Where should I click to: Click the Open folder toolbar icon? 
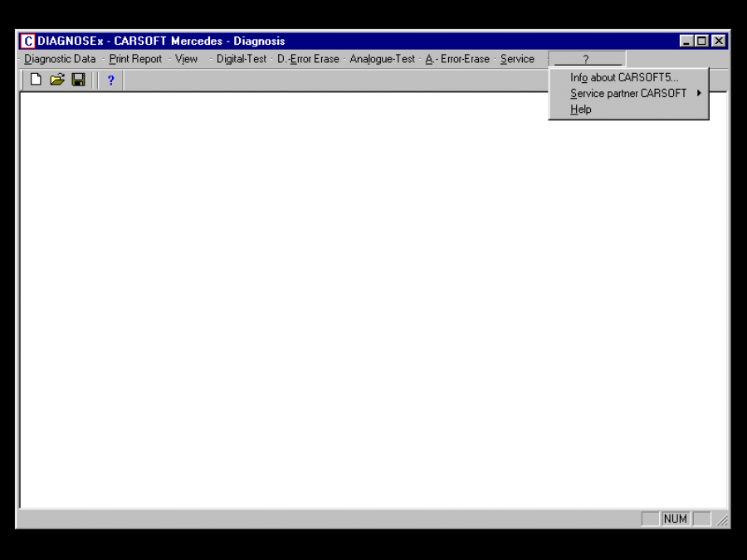(x=56, y=80)
